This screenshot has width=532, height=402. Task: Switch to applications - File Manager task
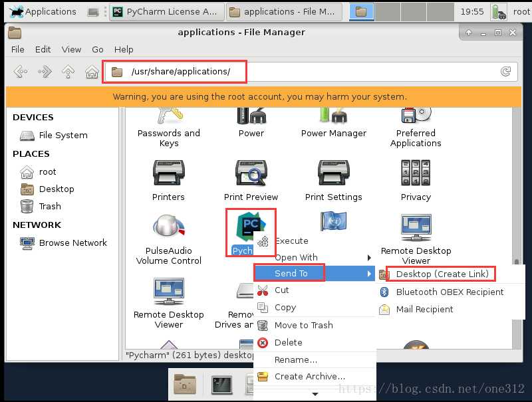pos(284,12)
